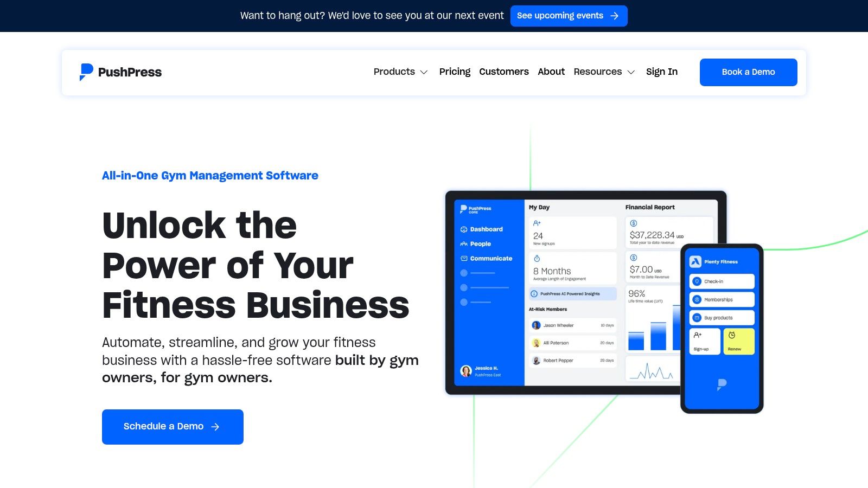Click the PushPress Core logo in tablet sidebar

tap(475, 209)
